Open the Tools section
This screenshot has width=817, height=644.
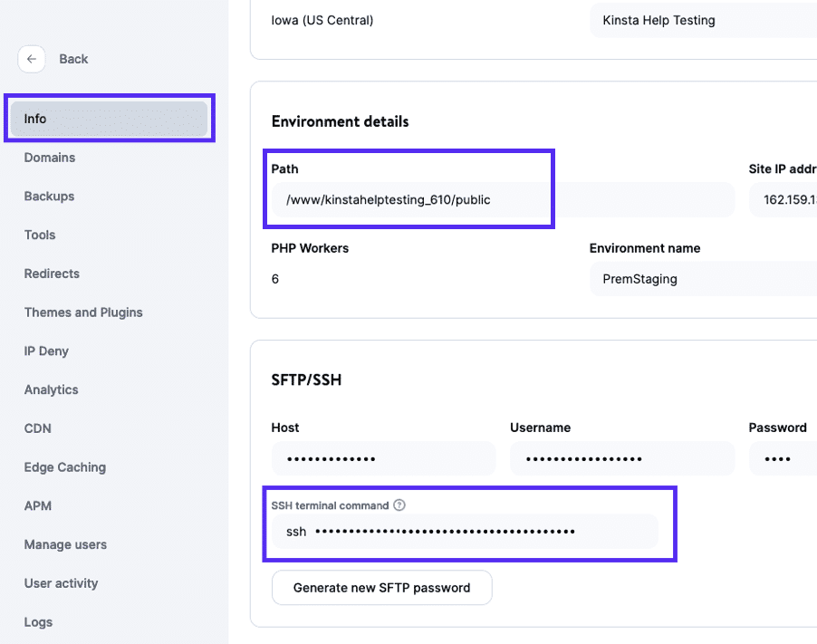39,235
